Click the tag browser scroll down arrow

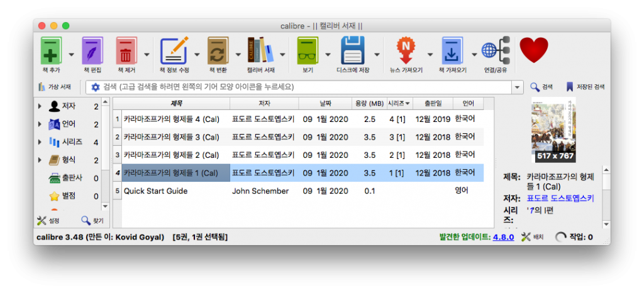coord(106,206)
